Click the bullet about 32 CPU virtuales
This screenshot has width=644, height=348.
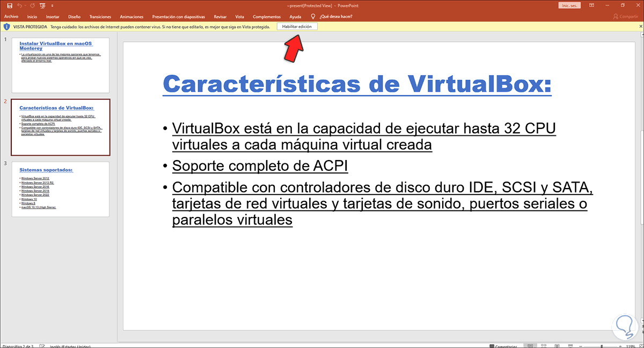coord(364,136)
